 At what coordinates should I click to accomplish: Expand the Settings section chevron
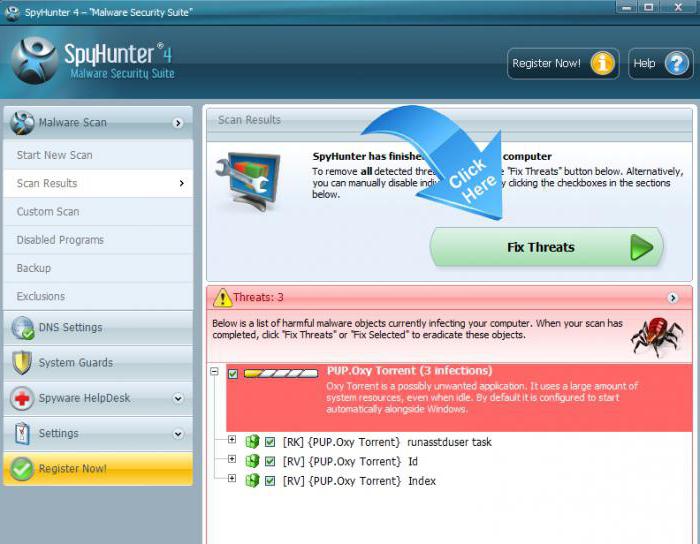pos(178,434)
